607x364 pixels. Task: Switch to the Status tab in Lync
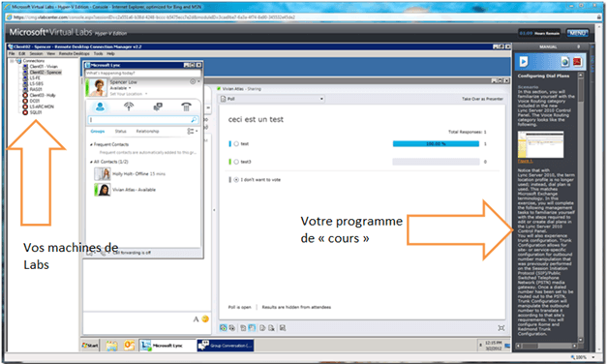(120, 132)
